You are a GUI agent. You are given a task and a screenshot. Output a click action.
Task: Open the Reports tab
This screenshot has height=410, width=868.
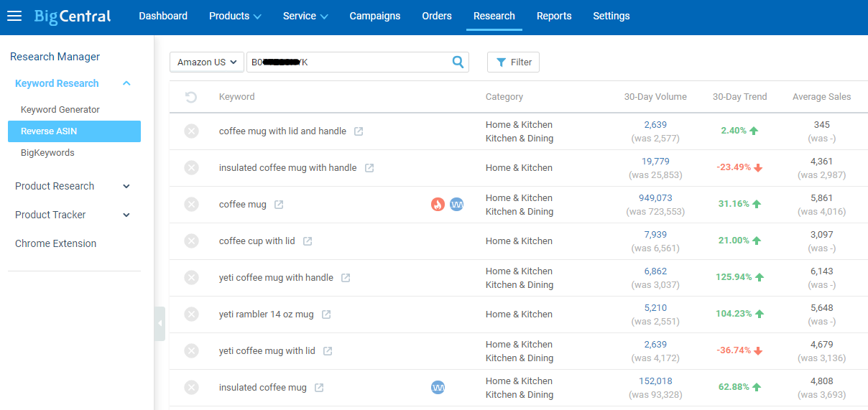click(554, 16)
